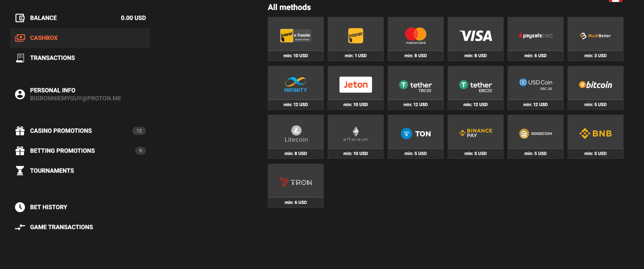The width and height of the screenshot is (644, 269).
Task: Click the Transactions receipt icon
Action: [20, 58]
